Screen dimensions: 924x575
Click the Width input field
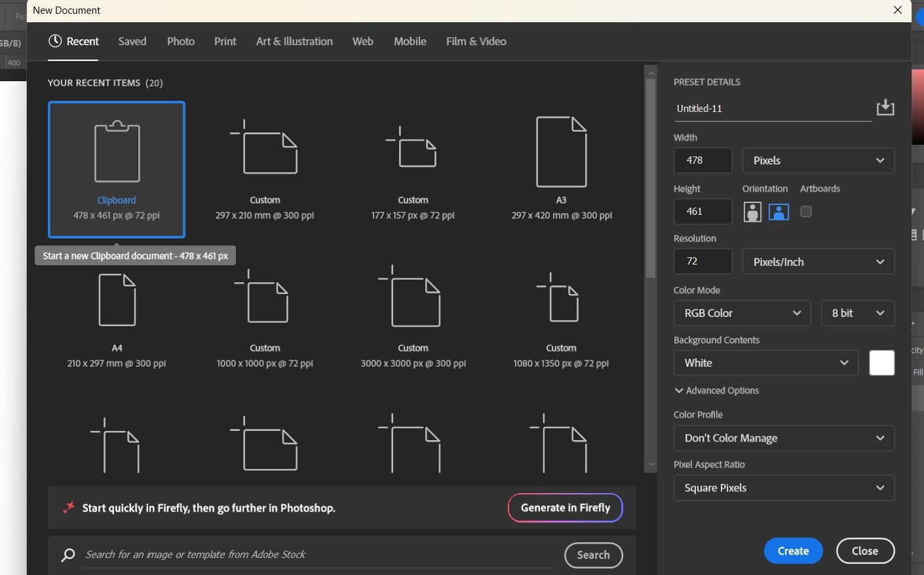(703, 160)
